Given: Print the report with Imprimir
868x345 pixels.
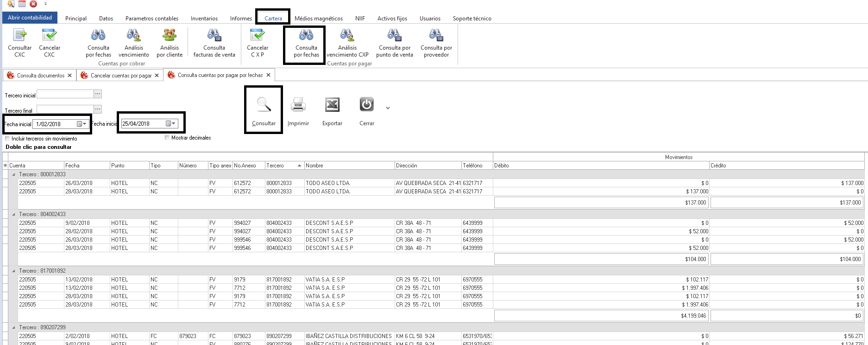Looking at the screenshot, I should pyautogui.click(x=298, y=111).
